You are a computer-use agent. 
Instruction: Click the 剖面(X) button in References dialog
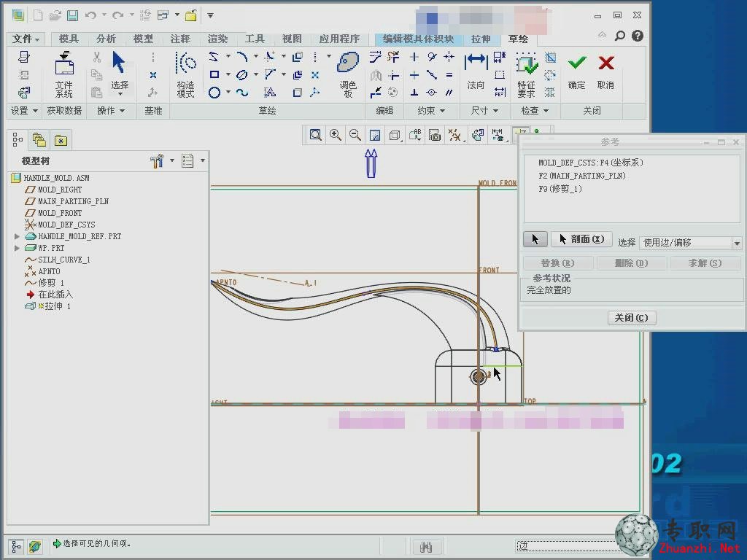pyautogui.click(x=581, y=239)
